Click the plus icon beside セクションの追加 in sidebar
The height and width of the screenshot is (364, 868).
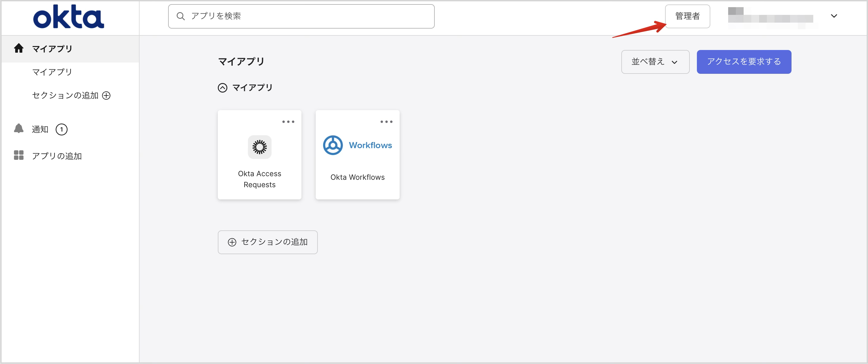[106, 95]
